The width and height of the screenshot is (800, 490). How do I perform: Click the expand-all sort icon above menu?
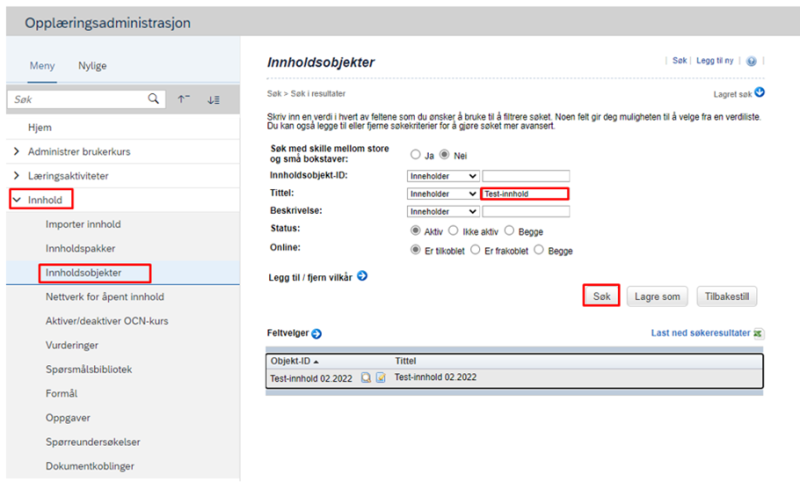214,100
